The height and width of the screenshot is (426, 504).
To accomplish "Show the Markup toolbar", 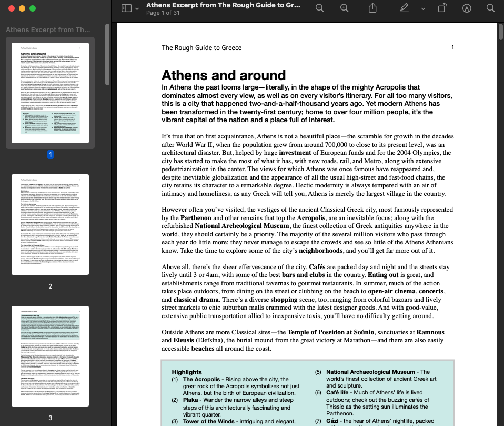I will click(x=467, y=8).
